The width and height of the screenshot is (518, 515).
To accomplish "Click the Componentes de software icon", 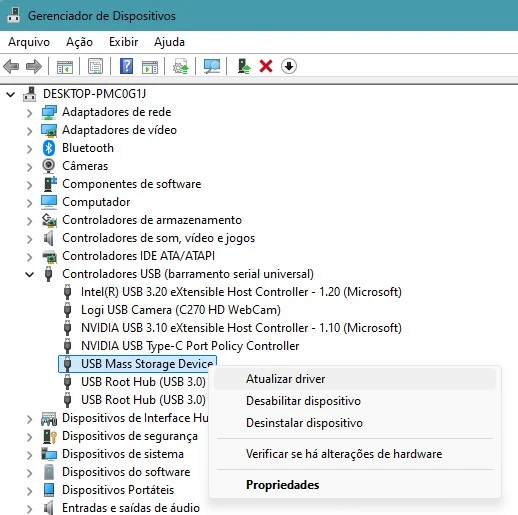I will 50,184.
